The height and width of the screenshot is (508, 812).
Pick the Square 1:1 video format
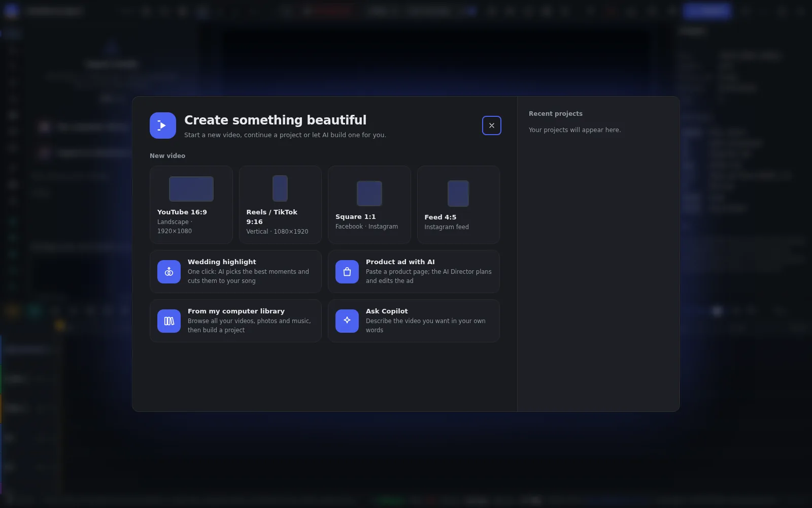369,205
